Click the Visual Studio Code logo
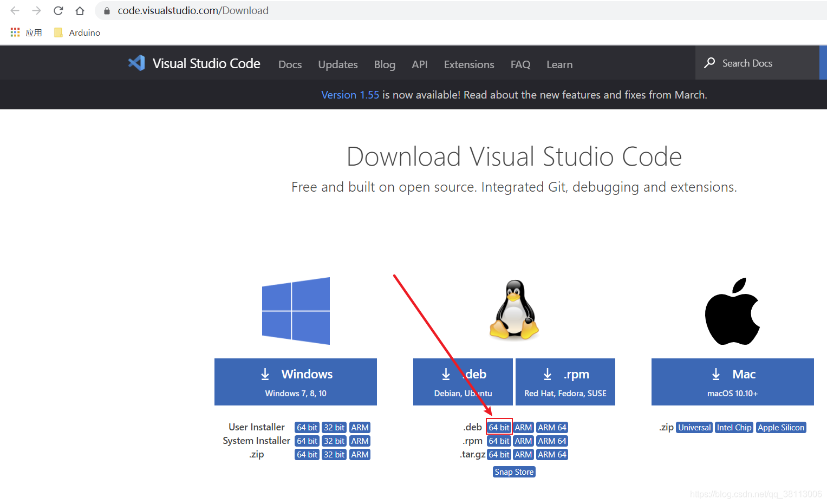The height and width of the screenshot is (504, 827). (x=136, y=63)
